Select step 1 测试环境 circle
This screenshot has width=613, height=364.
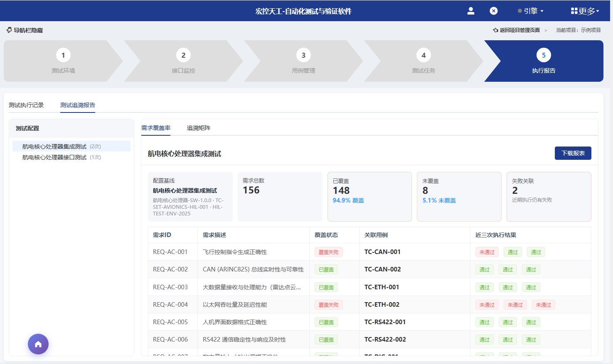(x=63, y=55)
